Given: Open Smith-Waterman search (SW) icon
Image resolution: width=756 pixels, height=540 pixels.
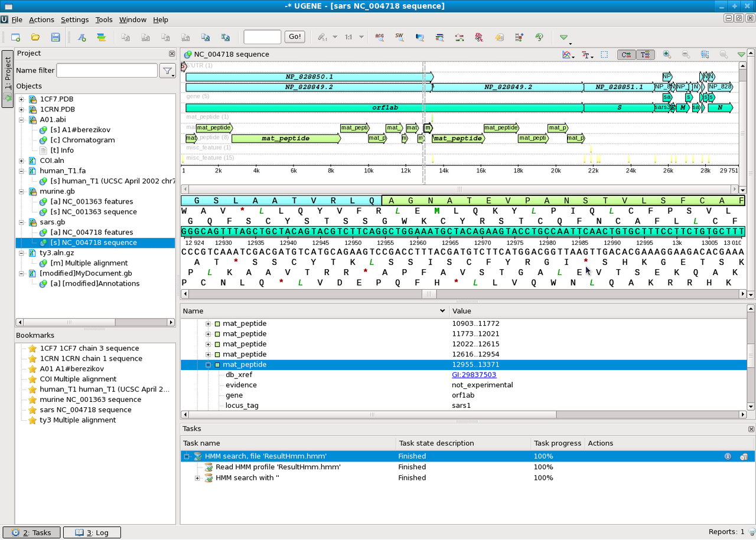Looking at the screenshot, I should (x=400, y=37).
